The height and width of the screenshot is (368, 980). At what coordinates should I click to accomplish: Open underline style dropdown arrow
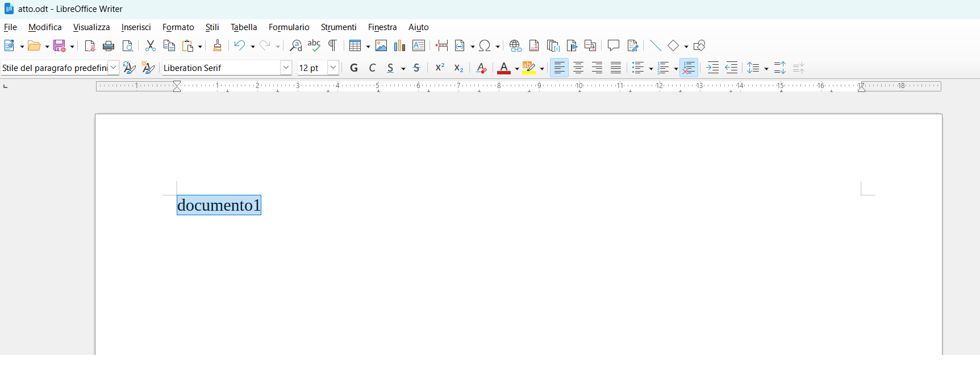[x=403, y=69]
